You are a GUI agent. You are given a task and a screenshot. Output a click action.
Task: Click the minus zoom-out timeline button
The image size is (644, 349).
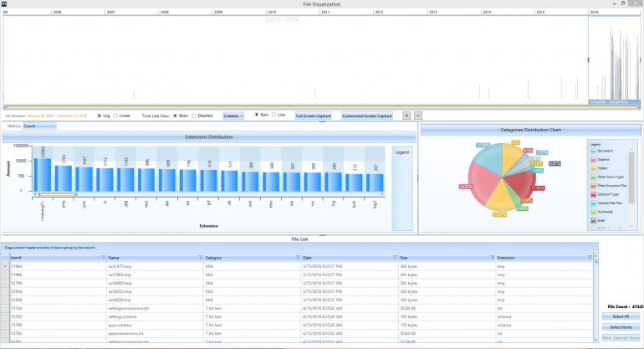tap(417, 115)
